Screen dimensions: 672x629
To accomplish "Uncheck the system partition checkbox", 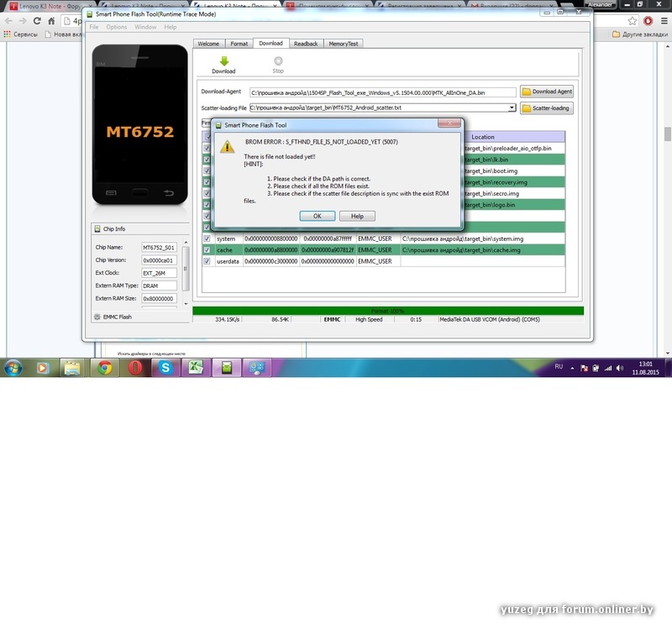I will coord(207,239).
